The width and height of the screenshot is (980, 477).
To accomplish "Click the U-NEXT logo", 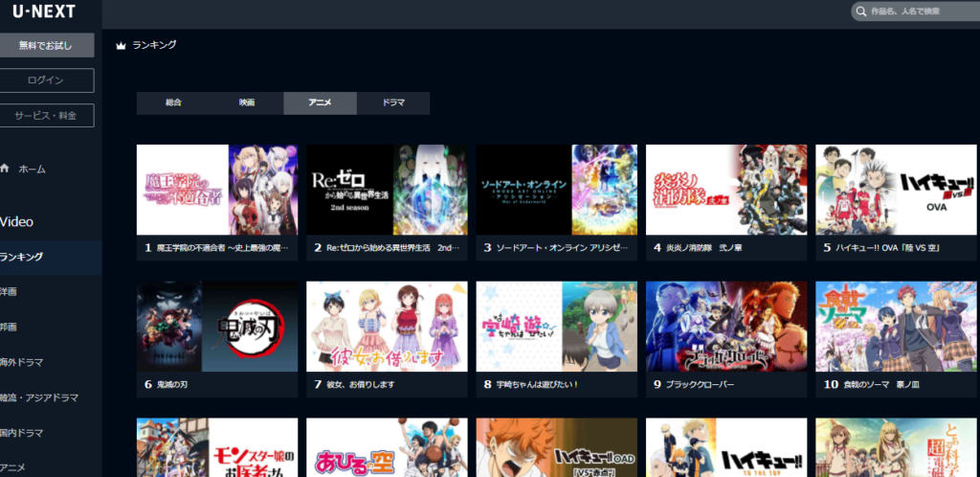I will 43,11.
